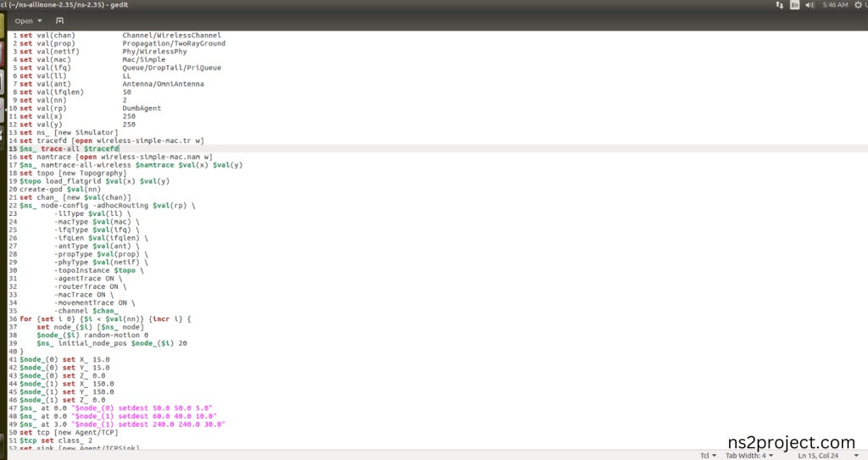Image resolution: width=868 pixels, height=460 pixels.
Task: Click the line '$tcp set class_ 2'
Action: (x=56, y=441)
